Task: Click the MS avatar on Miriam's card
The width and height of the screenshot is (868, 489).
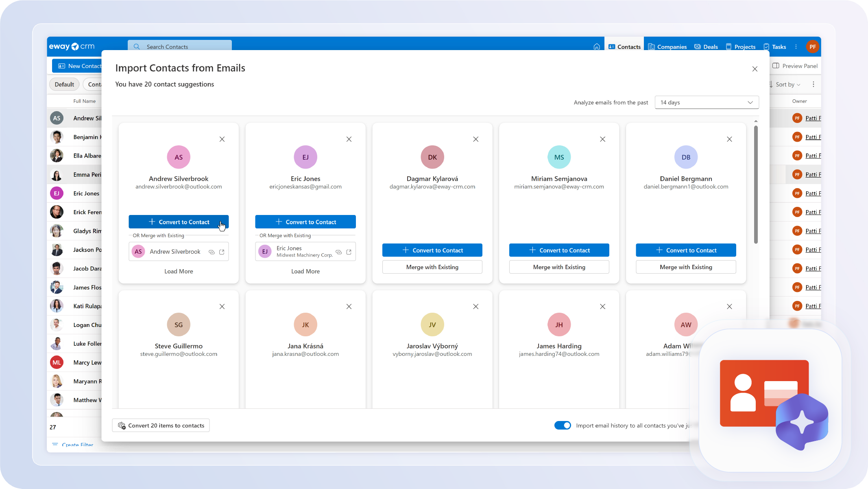Action: 559,157
